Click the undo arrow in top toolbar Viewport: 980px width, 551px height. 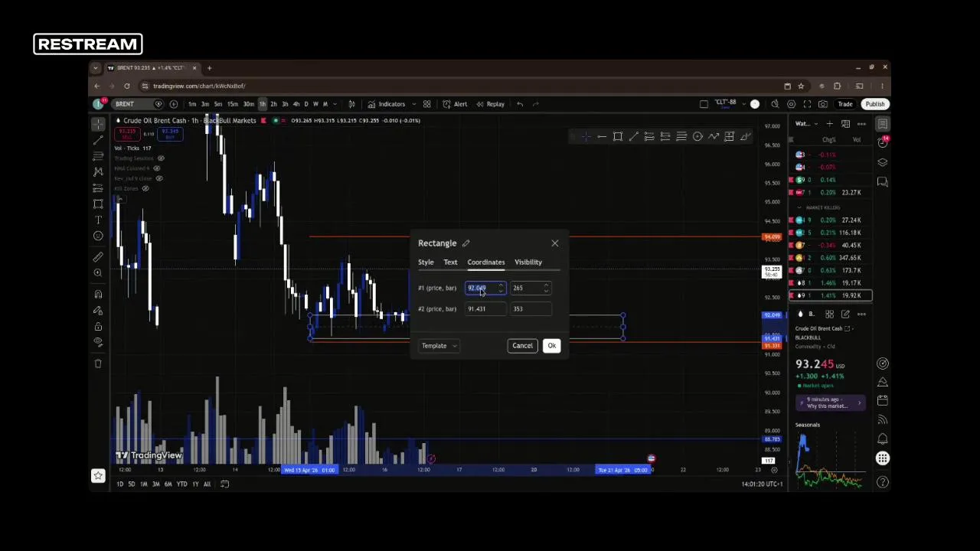pos(520,104)
